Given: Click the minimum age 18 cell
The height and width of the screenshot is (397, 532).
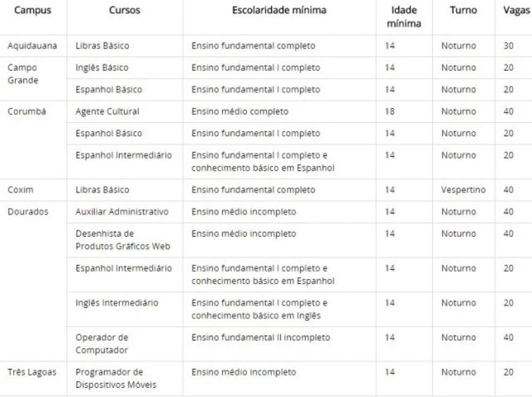Looking at the screenshot, I should (x=390, y=112).
